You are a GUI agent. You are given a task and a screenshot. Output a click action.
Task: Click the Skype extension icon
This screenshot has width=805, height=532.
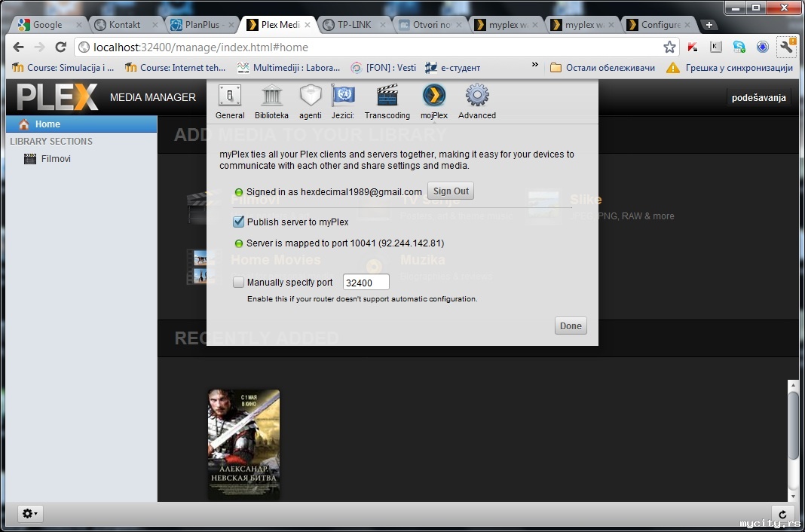(739, 47)
